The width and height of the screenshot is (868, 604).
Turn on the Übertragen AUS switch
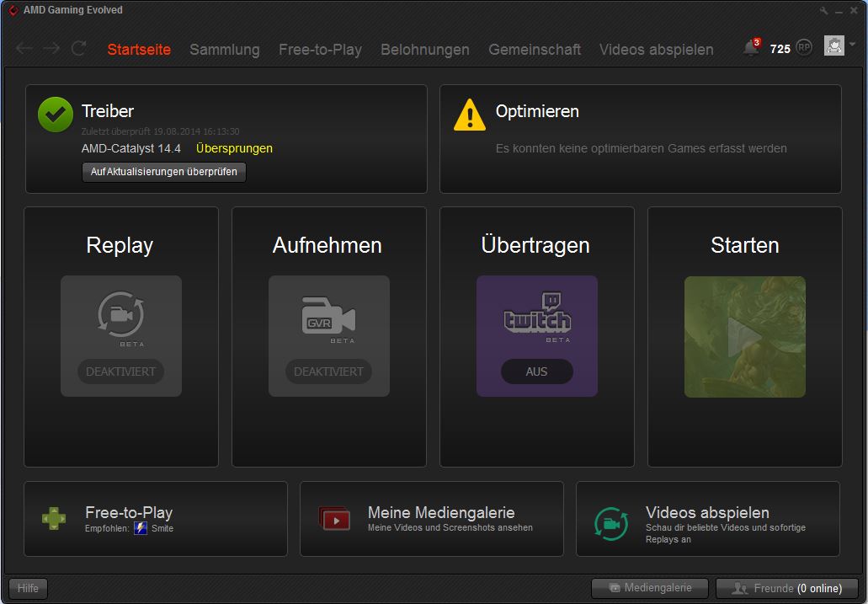pos(536,371)
